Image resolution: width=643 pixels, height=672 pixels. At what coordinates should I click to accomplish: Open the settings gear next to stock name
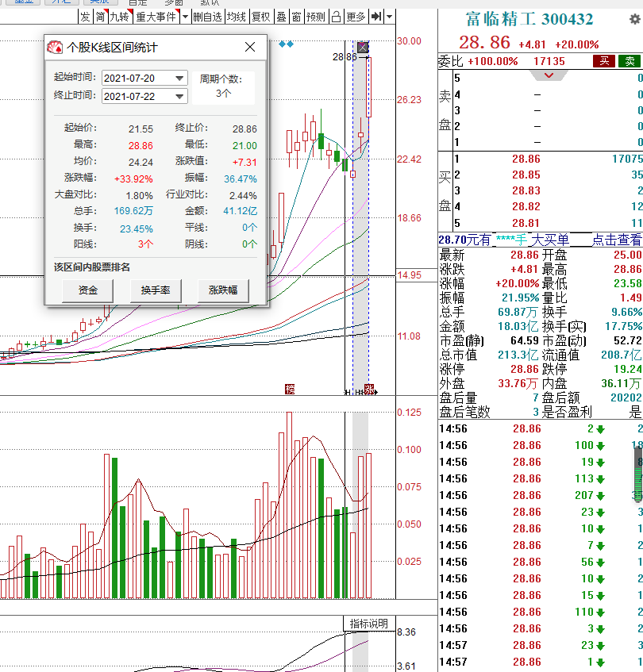(635, 19)
